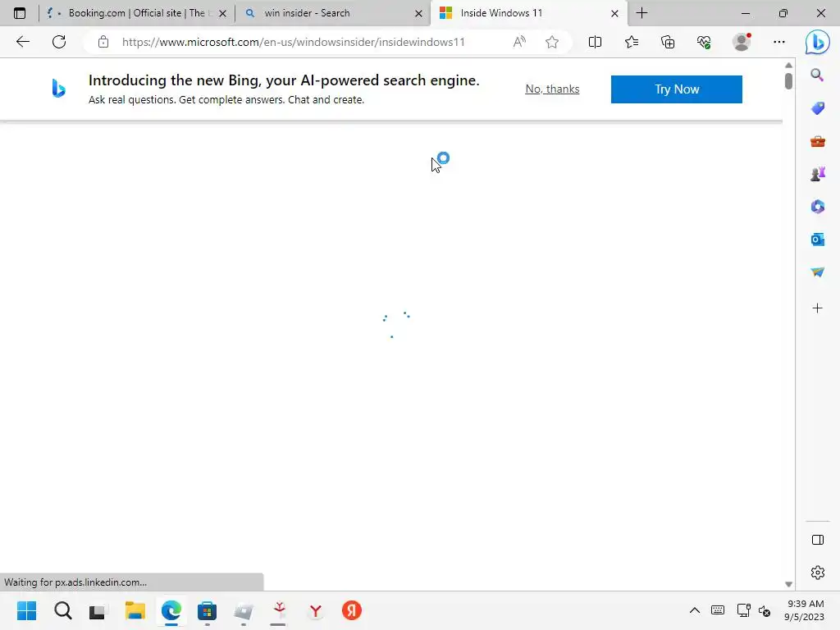840x630 pixels.
Task: Open the Favorites list
Action: point(631,42)
